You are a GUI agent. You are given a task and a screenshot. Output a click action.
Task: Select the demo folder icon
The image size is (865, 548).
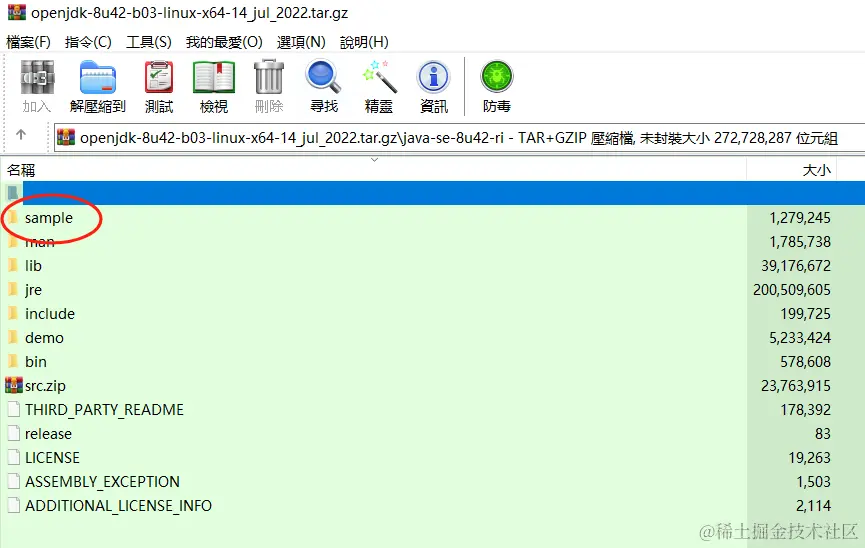[13, 337]
